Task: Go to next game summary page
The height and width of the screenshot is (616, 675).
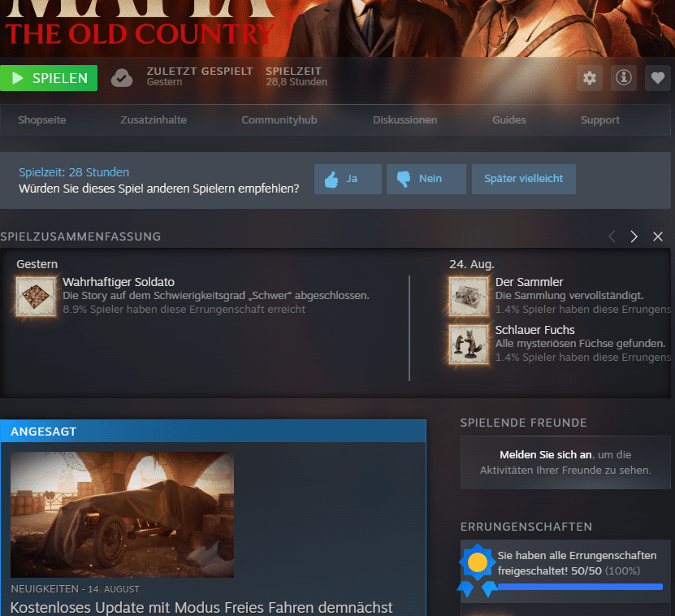Action: pos(634,236)
